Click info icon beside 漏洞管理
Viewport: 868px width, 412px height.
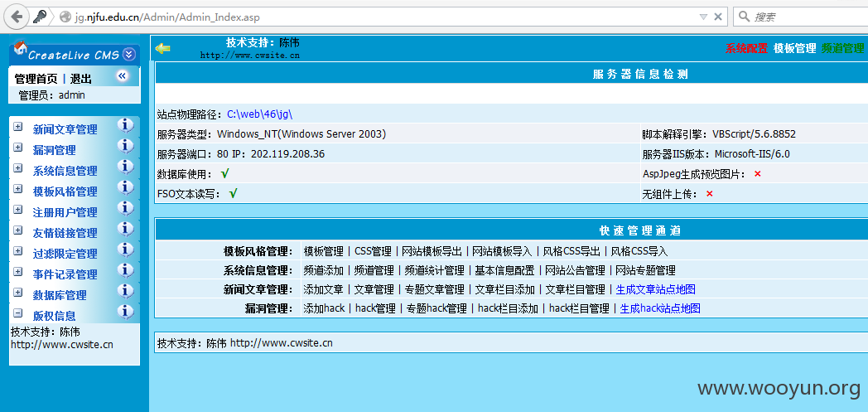pos(126,146)
